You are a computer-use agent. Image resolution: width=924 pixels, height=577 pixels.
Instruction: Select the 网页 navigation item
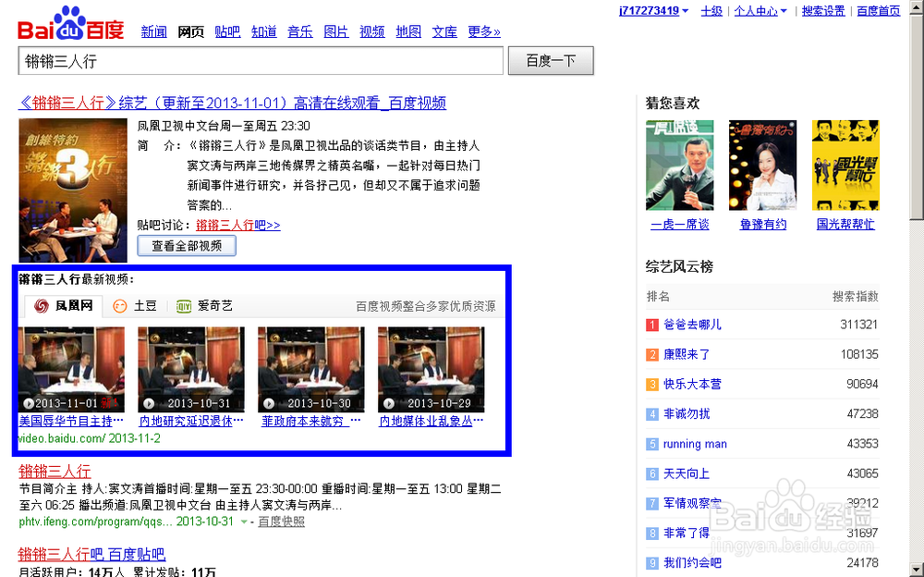coord(191,31)
